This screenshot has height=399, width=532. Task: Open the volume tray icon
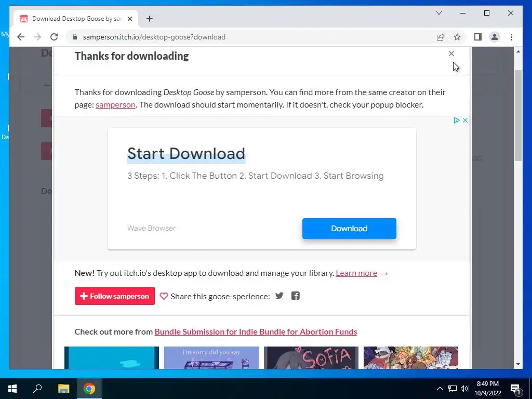464,389
